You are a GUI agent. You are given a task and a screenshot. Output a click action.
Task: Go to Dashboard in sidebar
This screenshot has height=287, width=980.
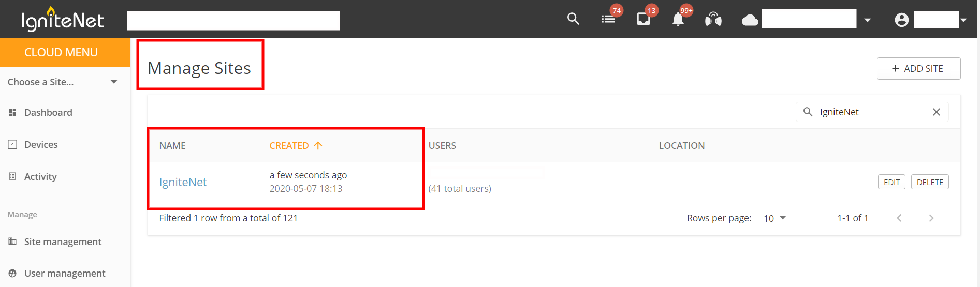click(48, 112)
